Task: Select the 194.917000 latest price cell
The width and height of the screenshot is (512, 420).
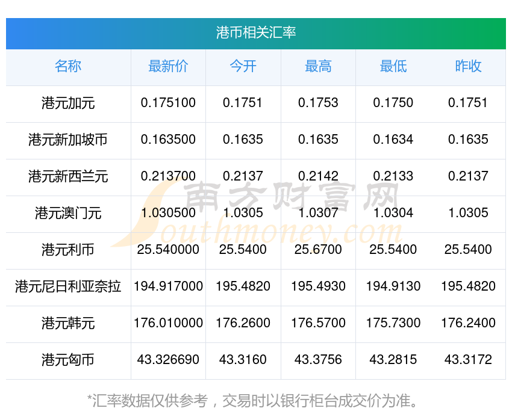Action: click(x=168, y=286)
